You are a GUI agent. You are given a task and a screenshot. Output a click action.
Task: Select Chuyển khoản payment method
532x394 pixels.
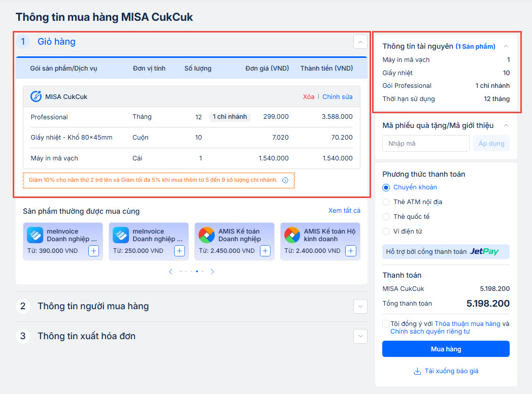click(x=386, y=187)
